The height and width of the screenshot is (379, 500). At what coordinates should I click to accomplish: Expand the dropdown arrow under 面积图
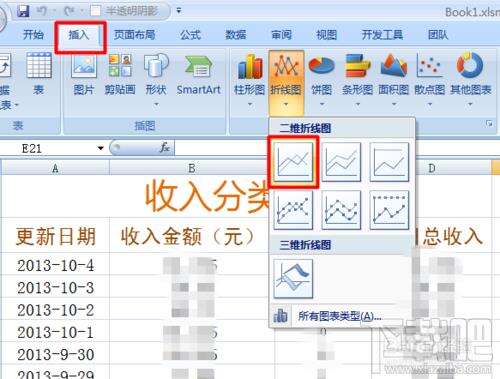tap(394, 105)
